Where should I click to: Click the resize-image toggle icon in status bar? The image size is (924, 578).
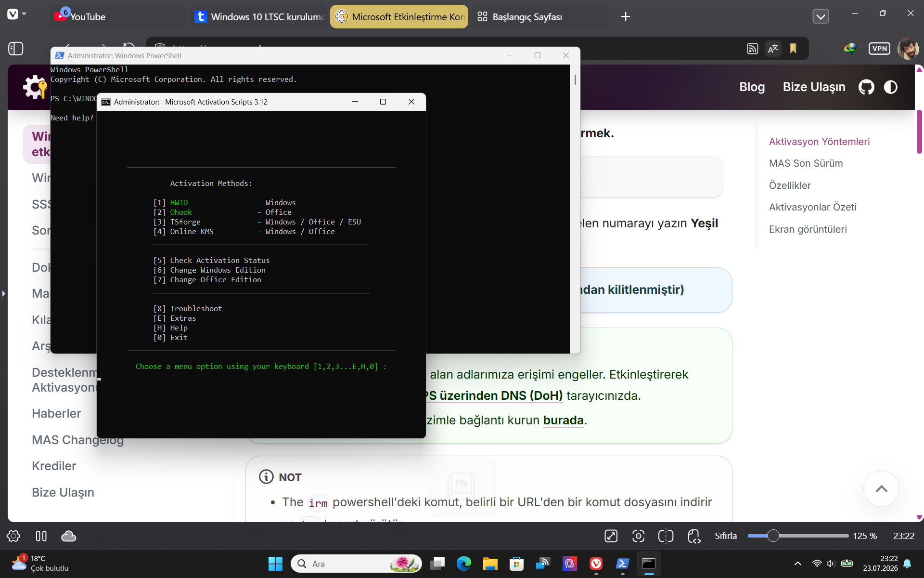pos(611,536)
